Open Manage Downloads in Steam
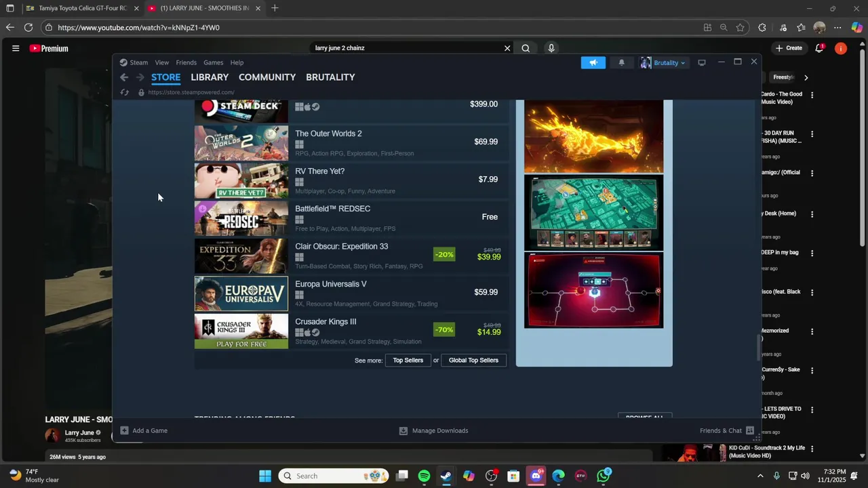This screenshot has width=868, height=488. (433, 430)
